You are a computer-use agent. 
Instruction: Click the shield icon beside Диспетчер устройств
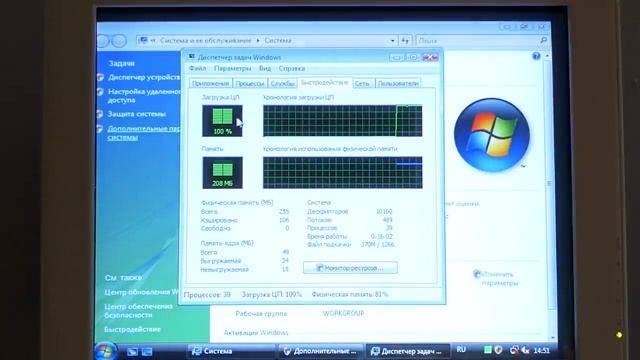tap(101, 77)
